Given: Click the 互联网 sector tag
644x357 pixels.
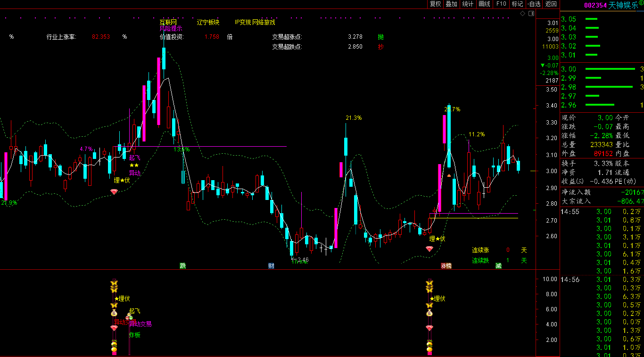Looking at the screenshot, I should [x=168, y=22].
